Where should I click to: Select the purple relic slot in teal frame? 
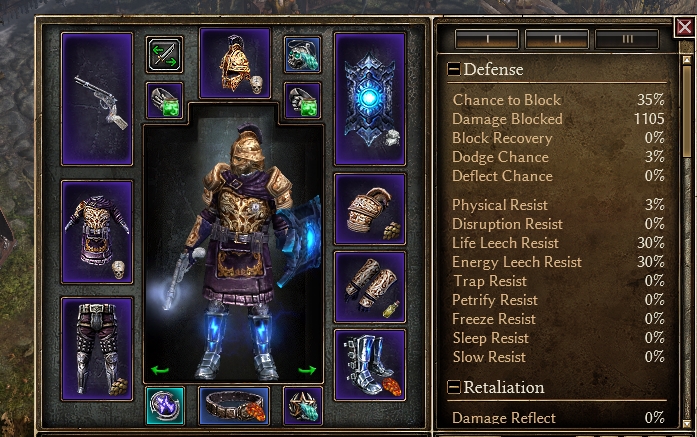click(x=165, y=406)
